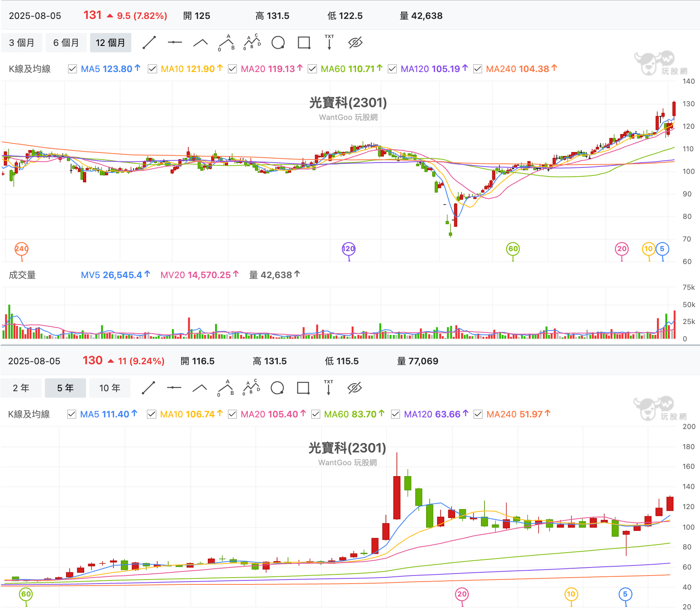Switch top chart to 6 個月 range
Image resolution: width=700 pixels, height=615 pixels.
tap(66, 43)
